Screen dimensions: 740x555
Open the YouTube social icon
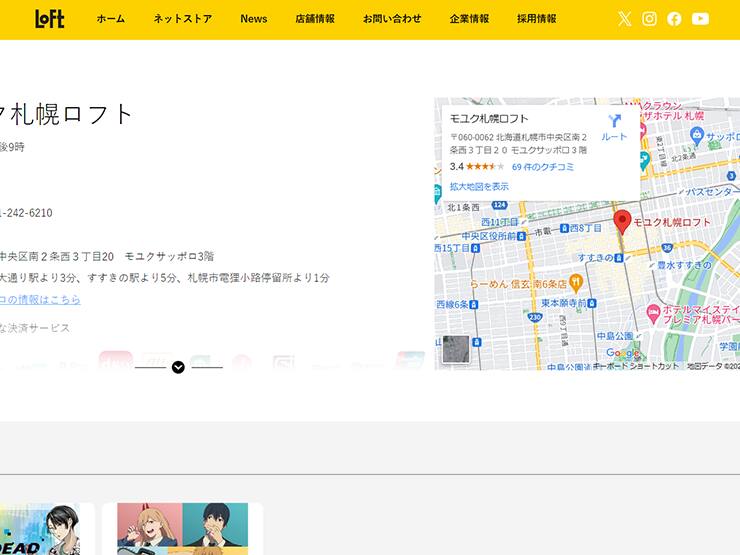[x=700, y=19]
